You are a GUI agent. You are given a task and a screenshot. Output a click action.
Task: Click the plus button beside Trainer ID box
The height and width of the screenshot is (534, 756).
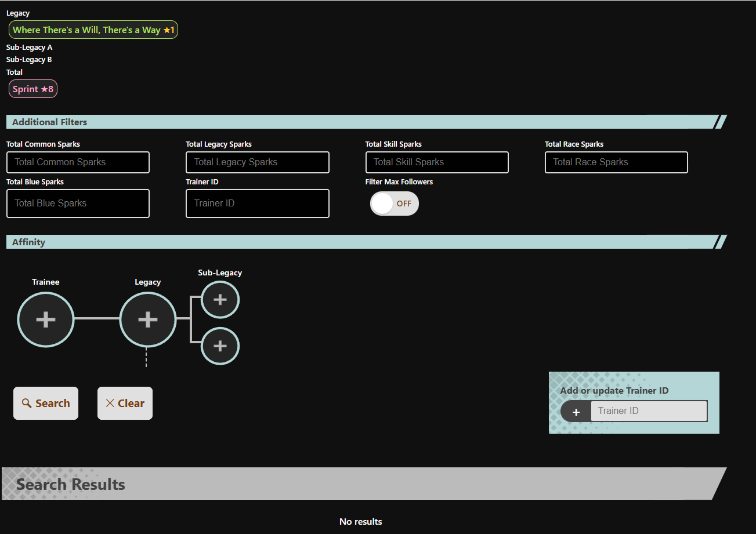pos(576,412)
